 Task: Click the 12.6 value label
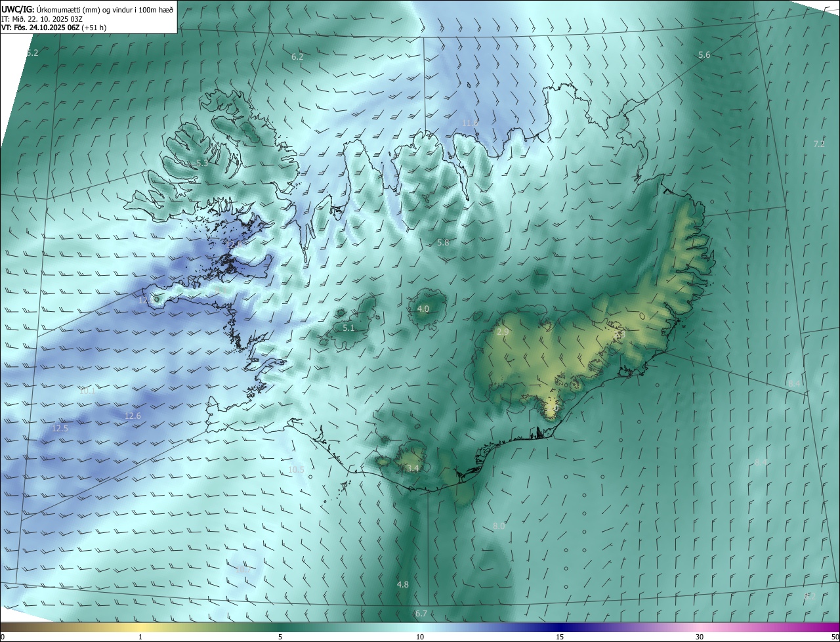(133, 416)
